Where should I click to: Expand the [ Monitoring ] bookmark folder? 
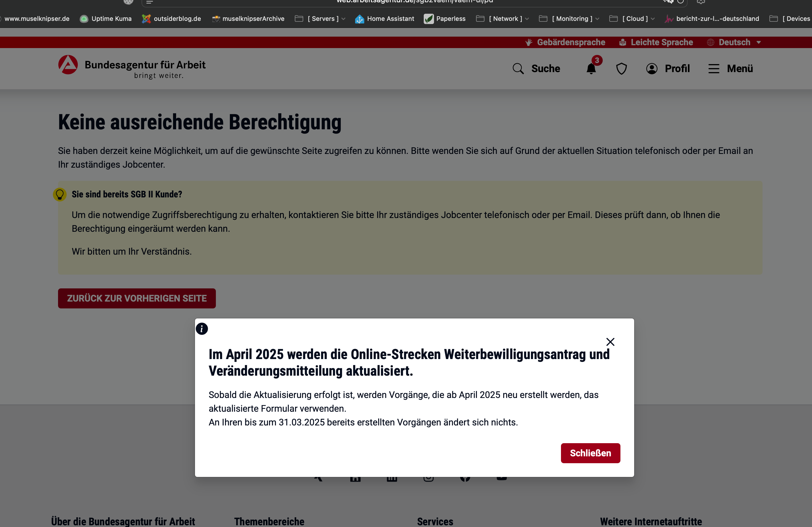pos(569,18)
